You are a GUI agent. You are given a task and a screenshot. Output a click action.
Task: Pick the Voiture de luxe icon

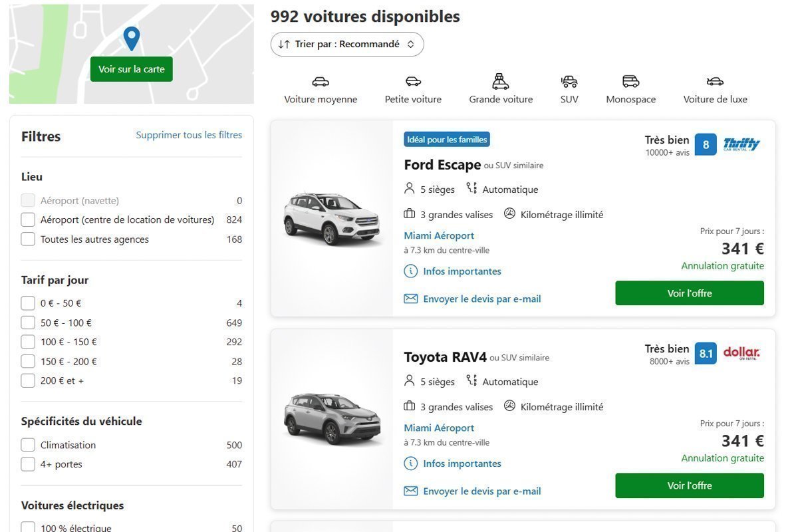[715, 82]
